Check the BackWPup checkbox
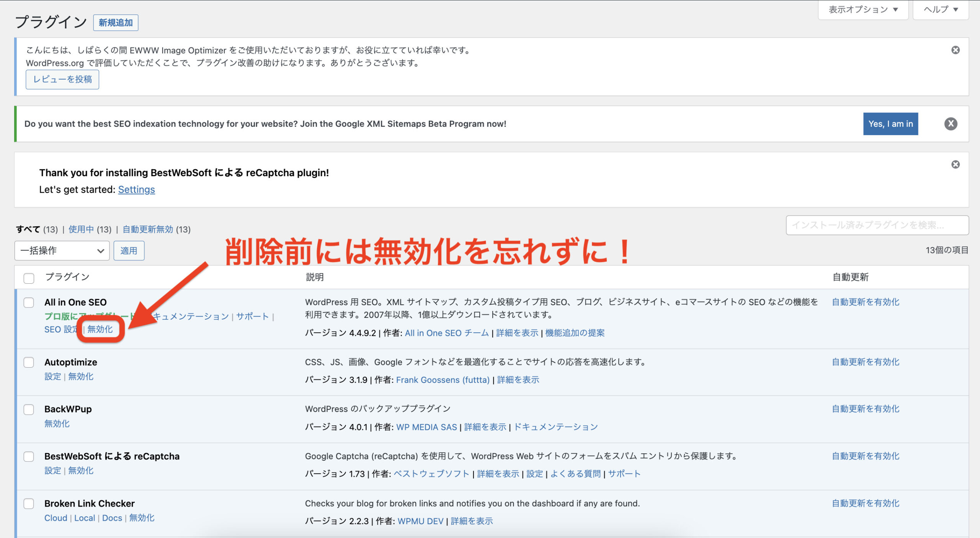 (x=29, y=409)
